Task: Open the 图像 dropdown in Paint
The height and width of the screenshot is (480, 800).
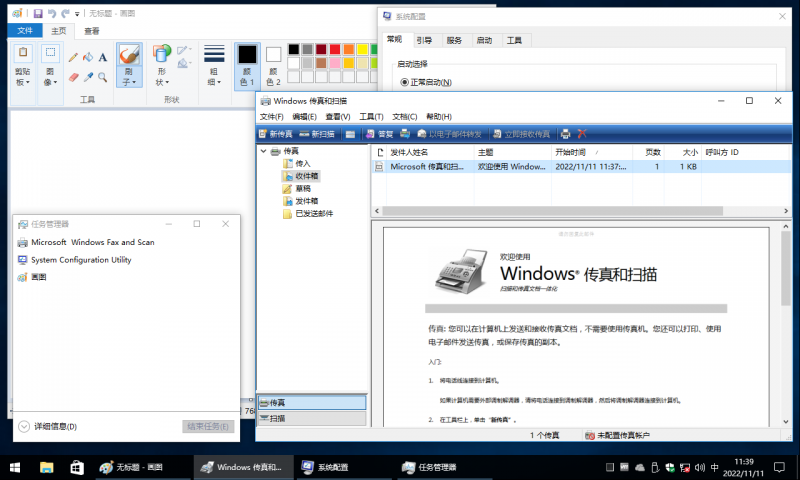Action: click(x=51, y=77)
